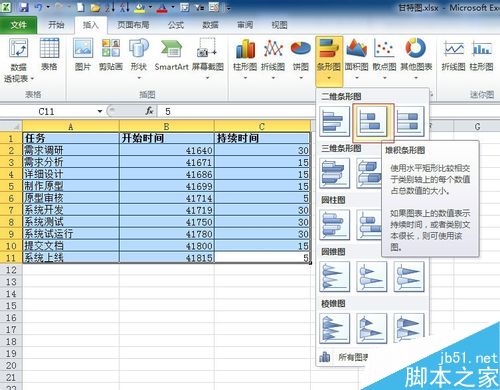This screenshot has height=390, width=500.
Task: Select the 2-D clustered bar chart
Action: [x=335, y=122]
